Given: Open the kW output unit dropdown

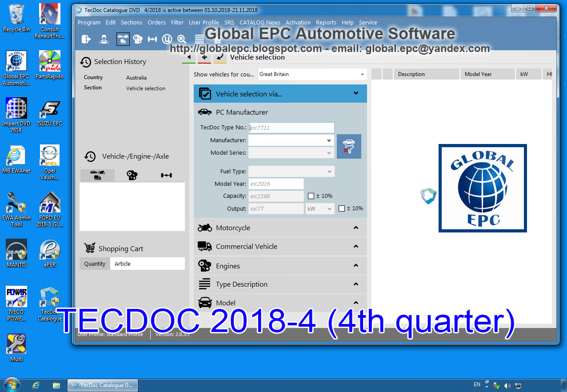Looking at the screenshot, I should (320, 208).
